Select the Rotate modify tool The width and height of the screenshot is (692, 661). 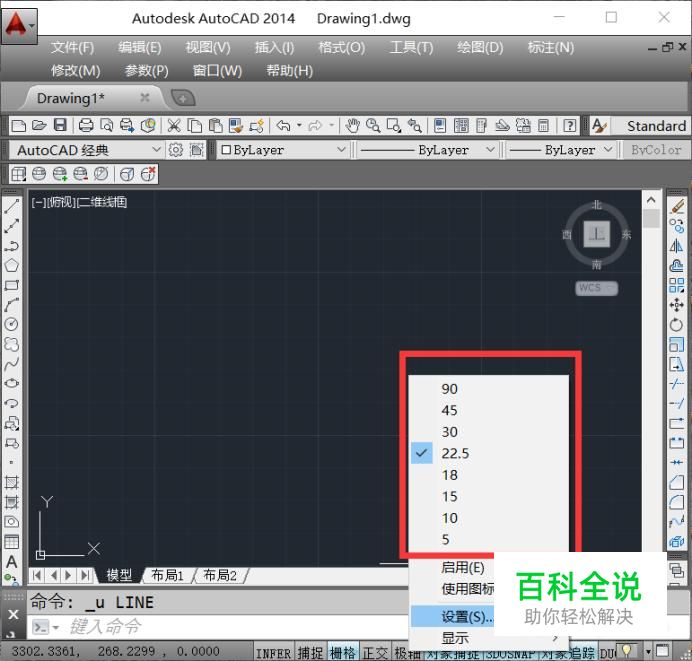click(x=677, y=325)
